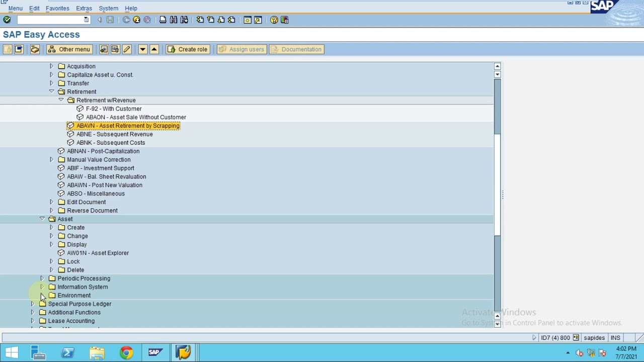The width and height of the screenshot is (644, 362).
Task: Open the Favorites menu
Action: coord(57,8)
